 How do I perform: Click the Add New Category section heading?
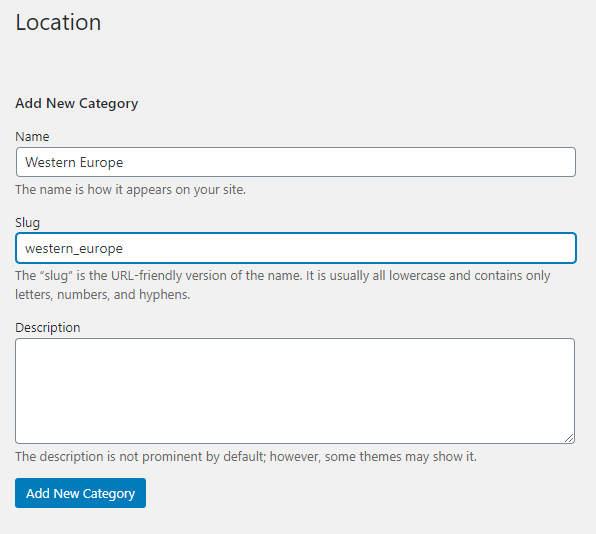(77, 103)
